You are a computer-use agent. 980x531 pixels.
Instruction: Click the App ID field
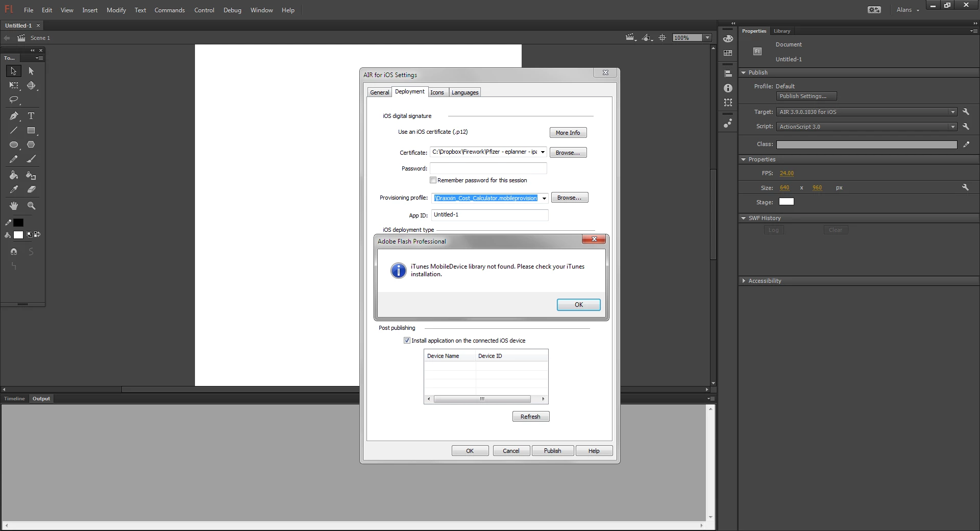(490, 215)
